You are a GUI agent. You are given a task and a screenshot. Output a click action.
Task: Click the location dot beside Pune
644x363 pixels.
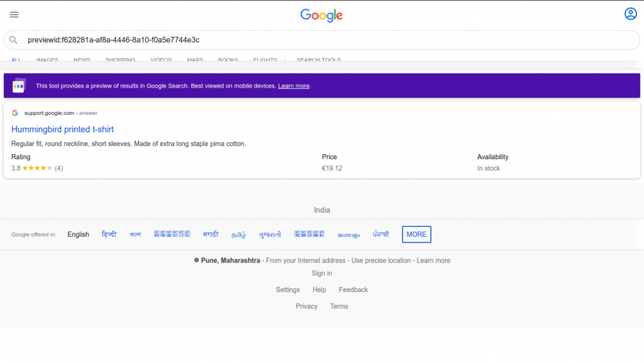click(196, 260)
